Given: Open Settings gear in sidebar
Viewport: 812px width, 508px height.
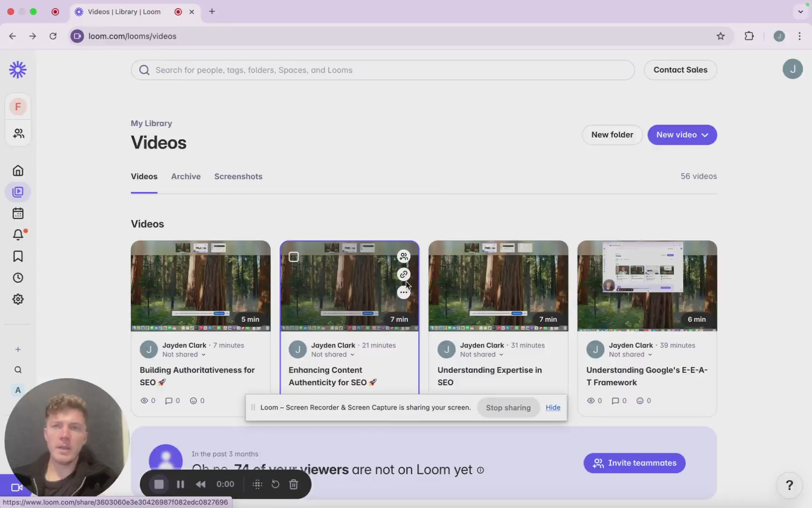Looking at the screenshot, I should pos(18,299).
